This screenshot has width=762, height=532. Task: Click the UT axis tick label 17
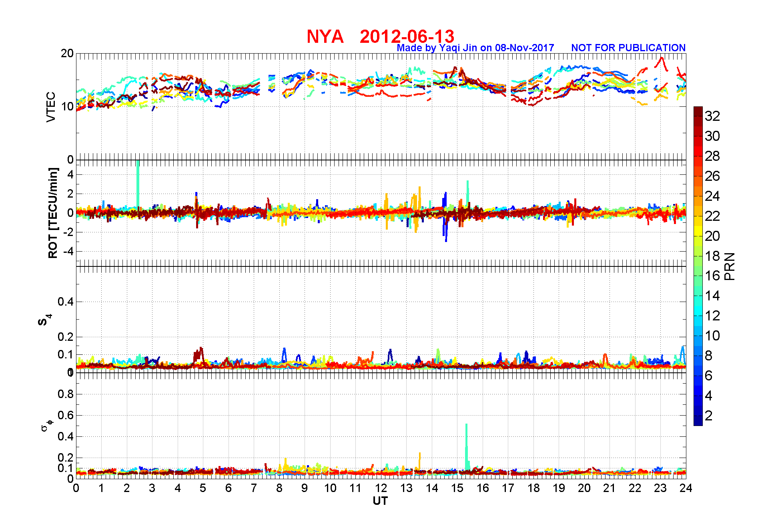point(508,488)
